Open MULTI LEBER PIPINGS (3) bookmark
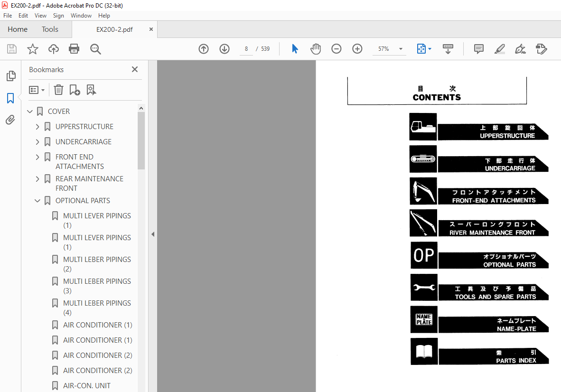561x392 pixels. tap(97, 286)
